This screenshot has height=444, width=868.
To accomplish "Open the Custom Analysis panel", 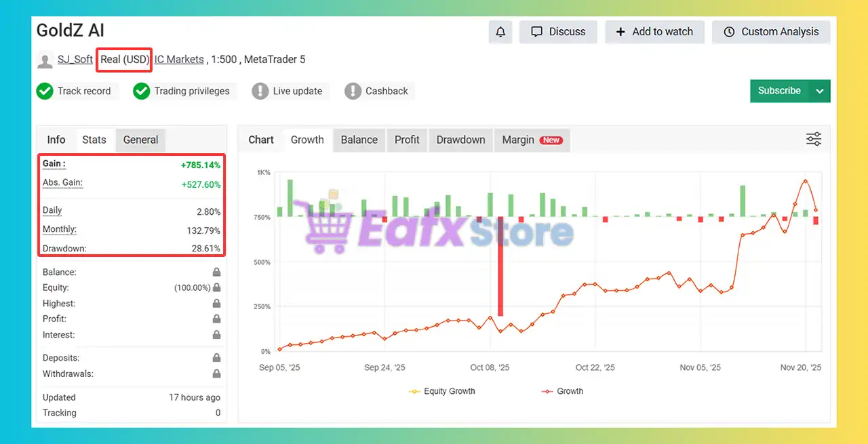I will pos(771,32).
